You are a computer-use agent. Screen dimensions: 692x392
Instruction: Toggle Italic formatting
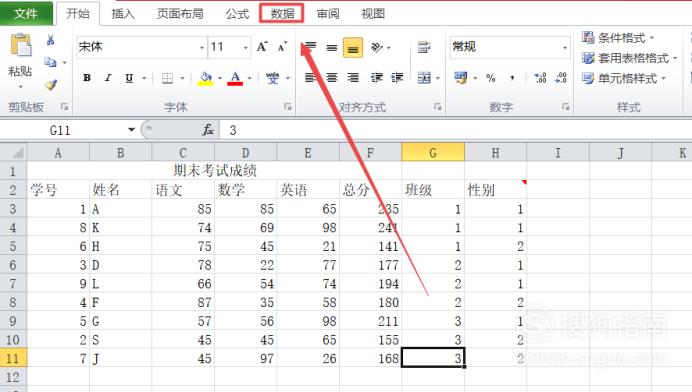108,78
